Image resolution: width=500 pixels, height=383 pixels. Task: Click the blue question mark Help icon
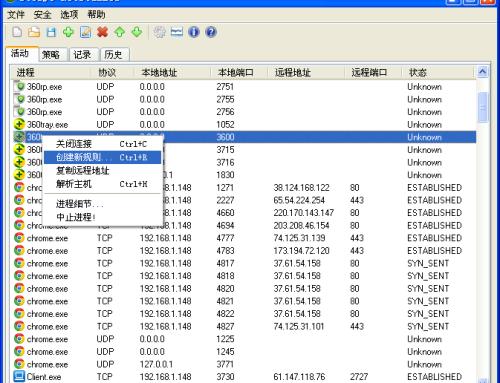coord(211,32)
